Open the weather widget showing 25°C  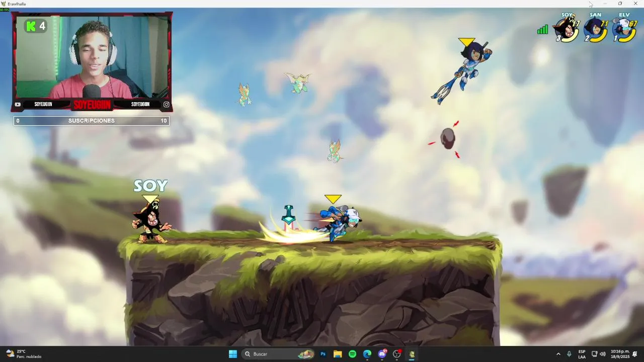pos(23,354)
